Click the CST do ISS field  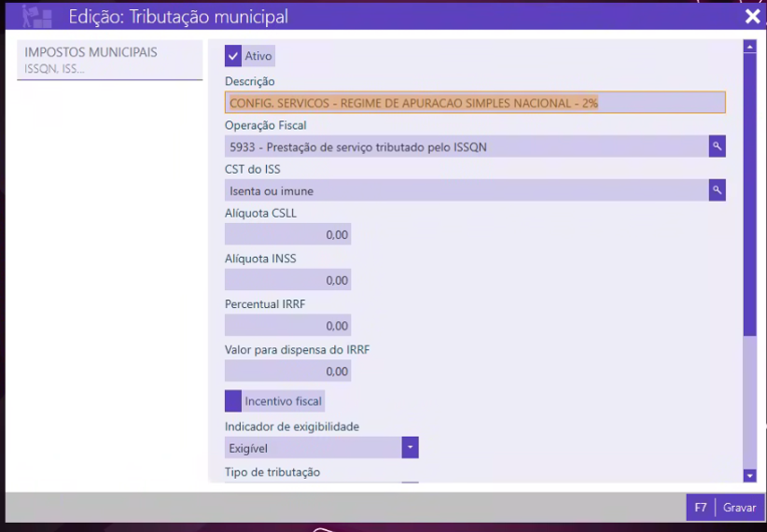[x=467, y=190]
